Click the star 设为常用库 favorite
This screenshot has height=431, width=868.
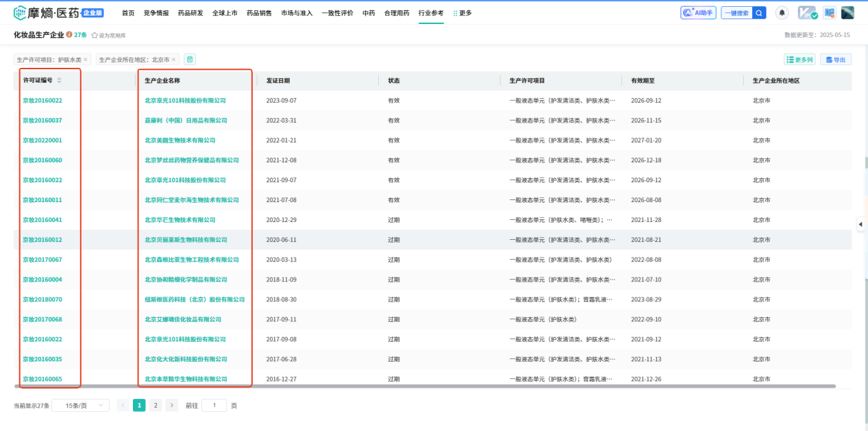[x=109, y=35]
